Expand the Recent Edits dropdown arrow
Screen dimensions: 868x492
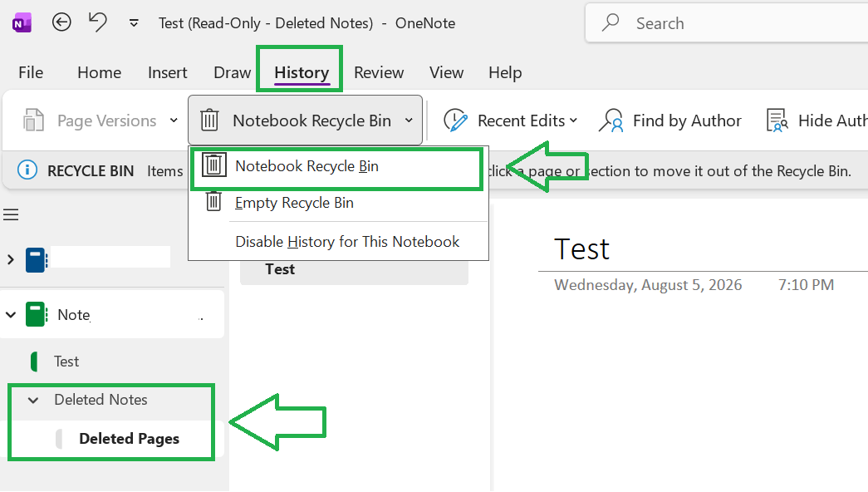573,121
